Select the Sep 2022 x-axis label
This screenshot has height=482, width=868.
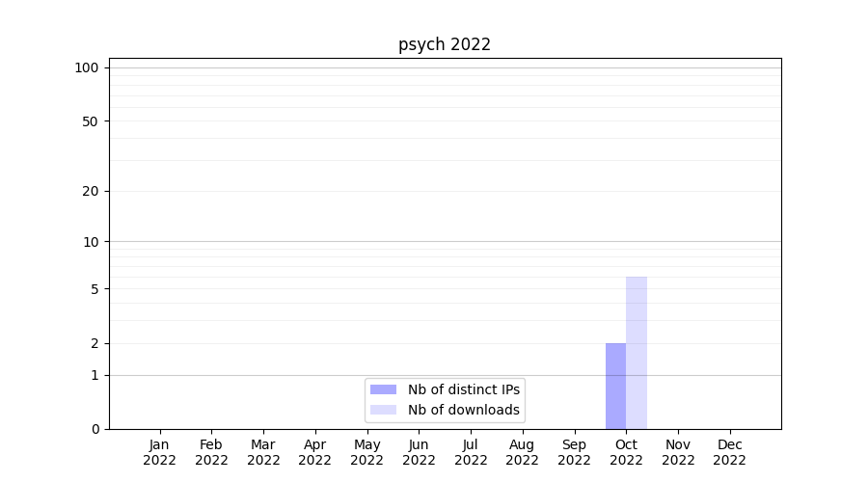click(574, 452)
